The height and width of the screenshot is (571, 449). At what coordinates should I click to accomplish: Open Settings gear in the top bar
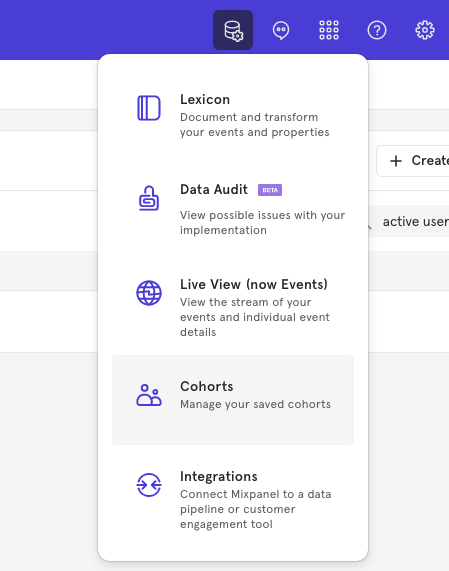click(x=425, y=30)
